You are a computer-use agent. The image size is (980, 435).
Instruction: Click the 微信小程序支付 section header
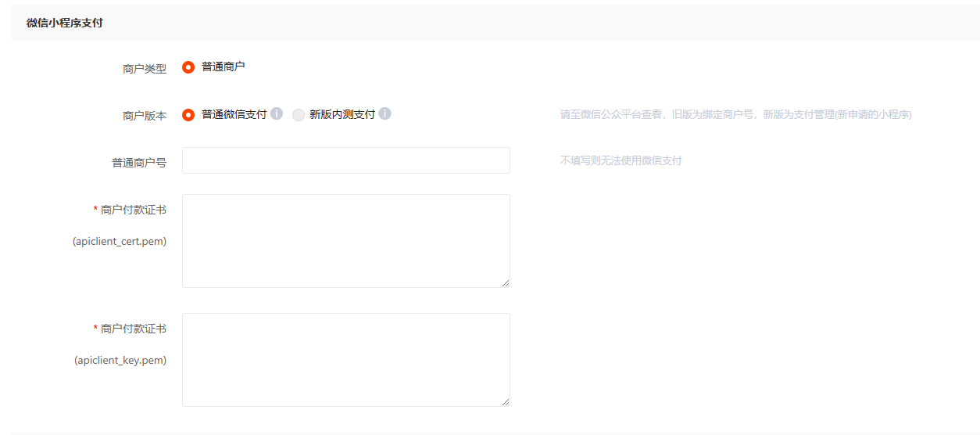[65, 23]
